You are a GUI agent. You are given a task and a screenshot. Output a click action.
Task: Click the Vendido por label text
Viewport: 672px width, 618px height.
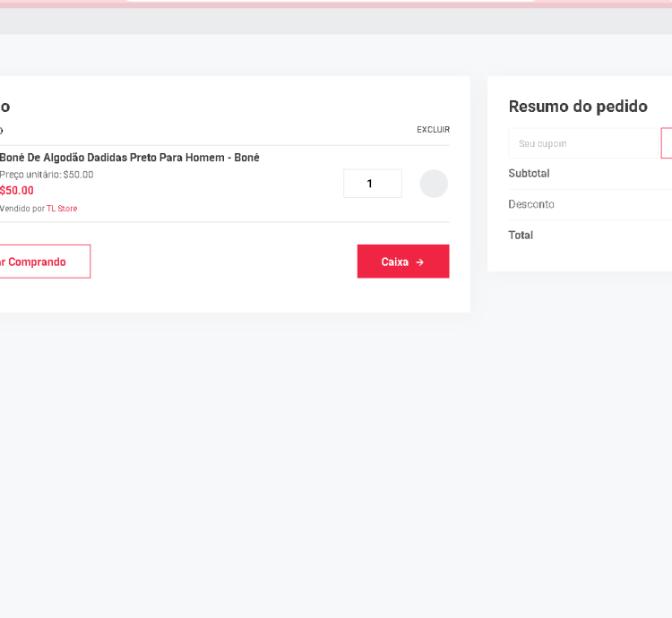coord(22,209)
